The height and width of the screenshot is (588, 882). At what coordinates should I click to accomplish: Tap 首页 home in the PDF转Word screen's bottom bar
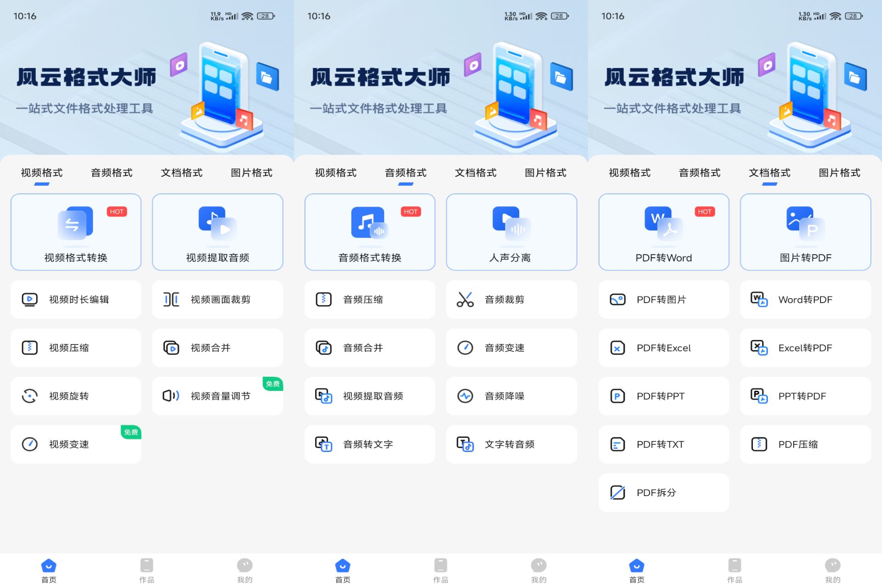tap(637, 571)
